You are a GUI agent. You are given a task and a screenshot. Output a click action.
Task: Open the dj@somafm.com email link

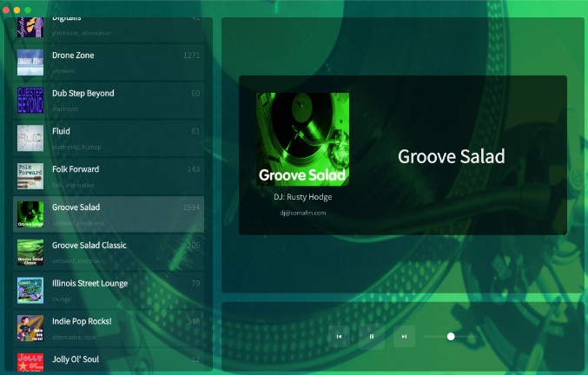point(302,213)
